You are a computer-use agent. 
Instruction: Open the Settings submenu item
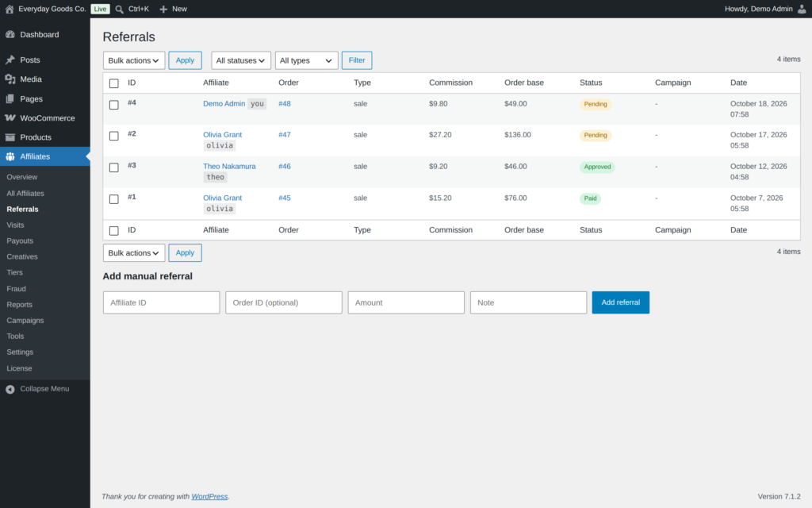tap(20, 352)
